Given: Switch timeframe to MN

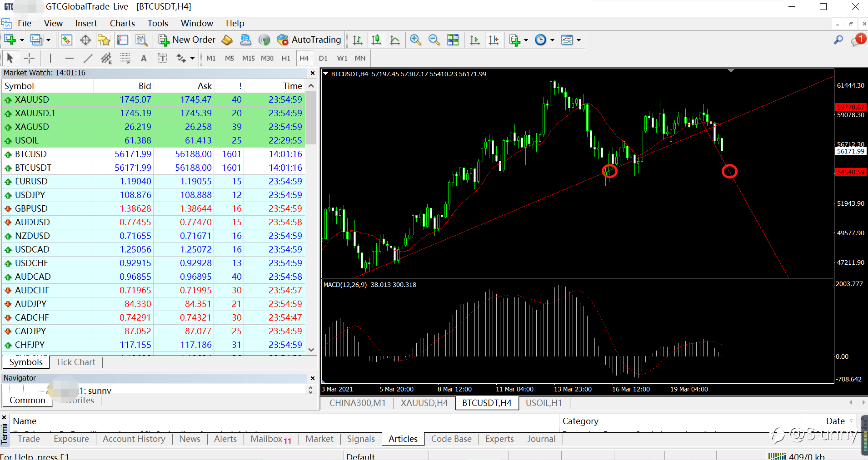Looking at the screenshot, I should (360, 58).
